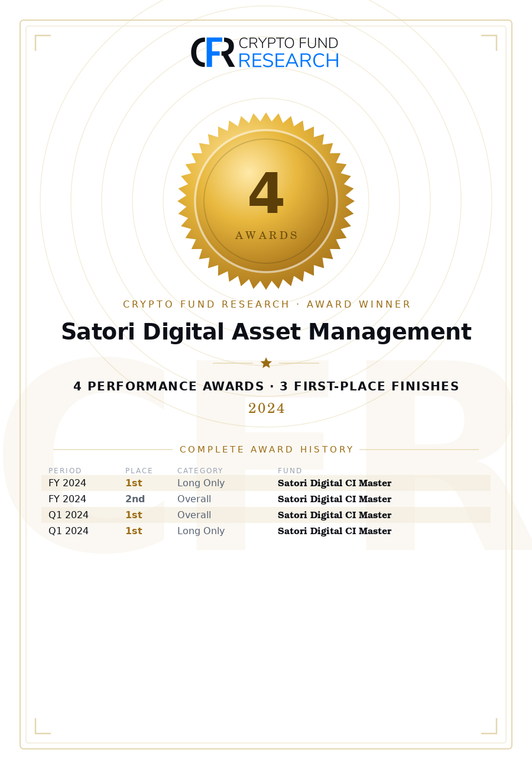Click the Crypto Fund Research logo
The image size is (532, 769).
[x=265, y=52]
